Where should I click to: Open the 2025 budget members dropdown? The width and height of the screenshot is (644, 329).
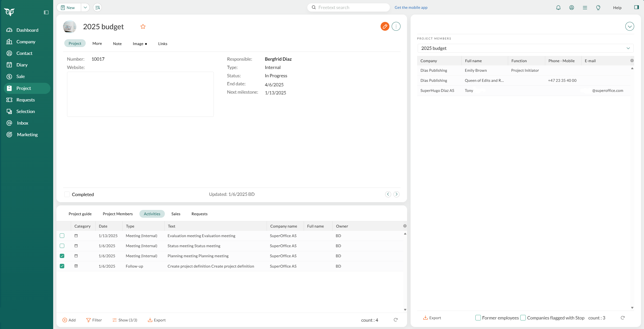point(525,48)
